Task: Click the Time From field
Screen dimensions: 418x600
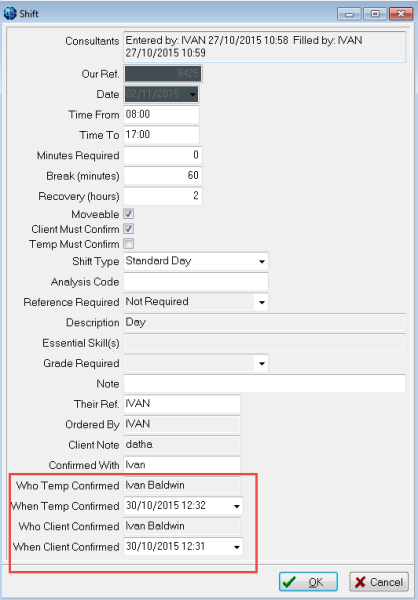Action: click(x=161, y=114)
